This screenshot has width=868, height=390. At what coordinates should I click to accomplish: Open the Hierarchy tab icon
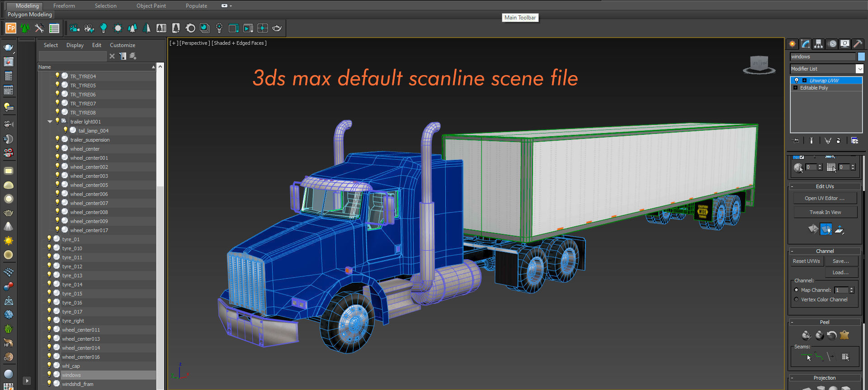818,44
